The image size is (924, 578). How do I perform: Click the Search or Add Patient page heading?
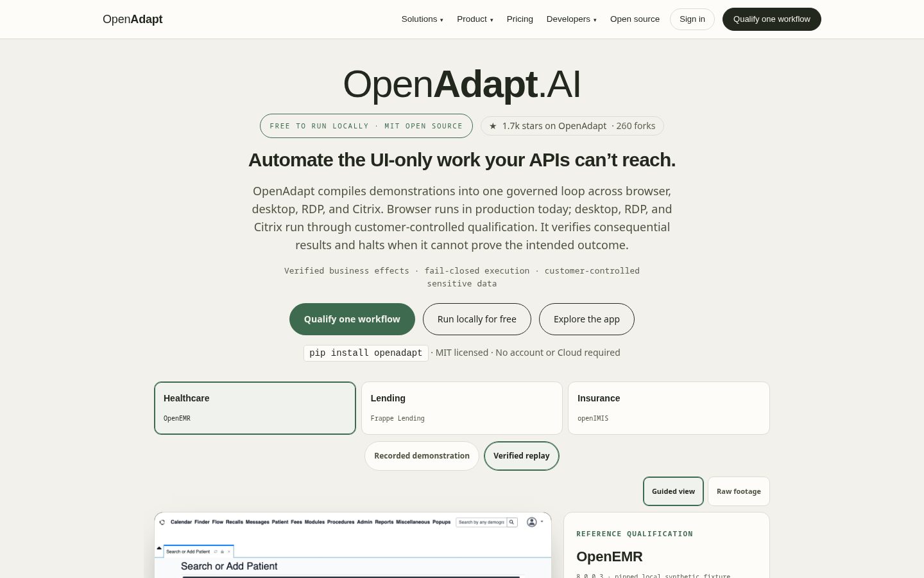(229, 566)
